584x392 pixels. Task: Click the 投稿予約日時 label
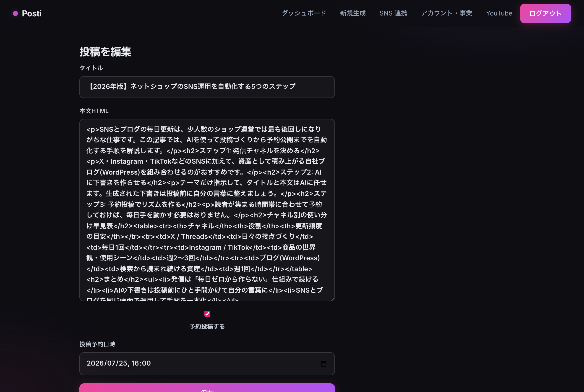[x=97, y=344]
